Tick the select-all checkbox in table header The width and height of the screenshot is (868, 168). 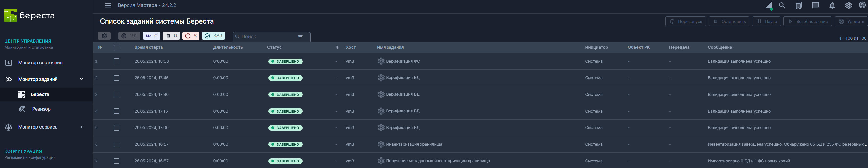[x=117, y=47]
